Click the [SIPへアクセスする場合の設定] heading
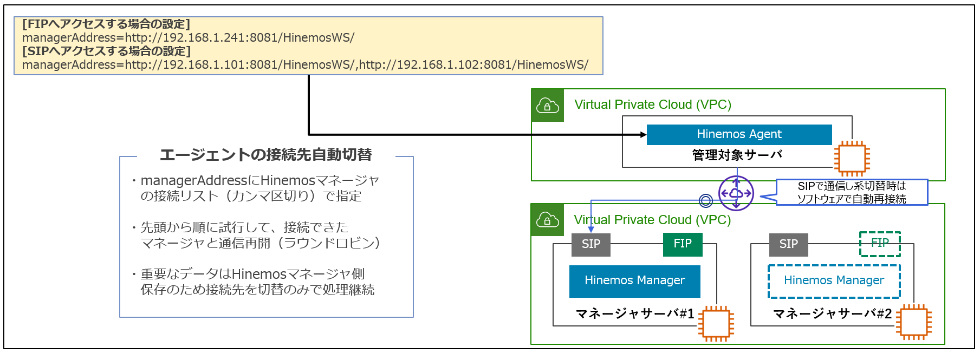The width and height of the screenshot is (980, 353). tap(106, 51)
